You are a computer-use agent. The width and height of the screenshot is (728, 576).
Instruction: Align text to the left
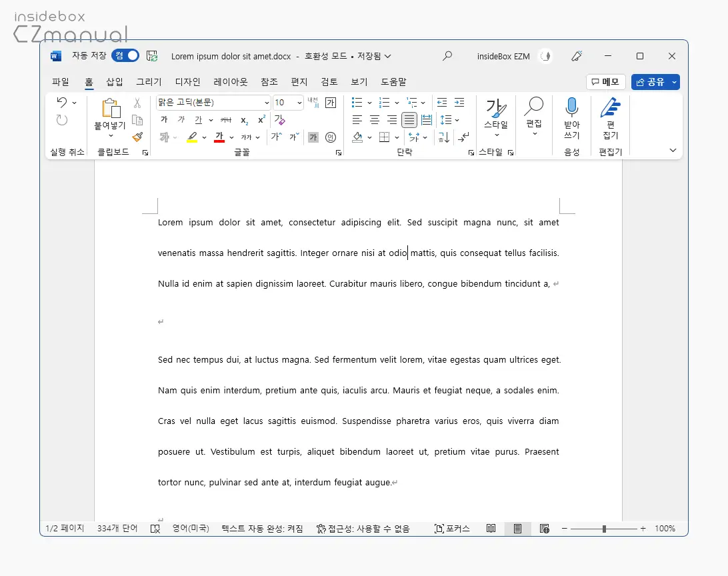(357, 120)
